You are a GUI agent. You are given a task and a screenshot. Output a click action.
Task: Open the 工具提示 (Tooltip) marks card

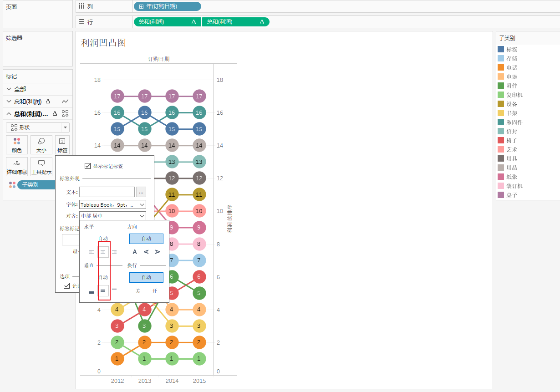[x=41, y=167]
